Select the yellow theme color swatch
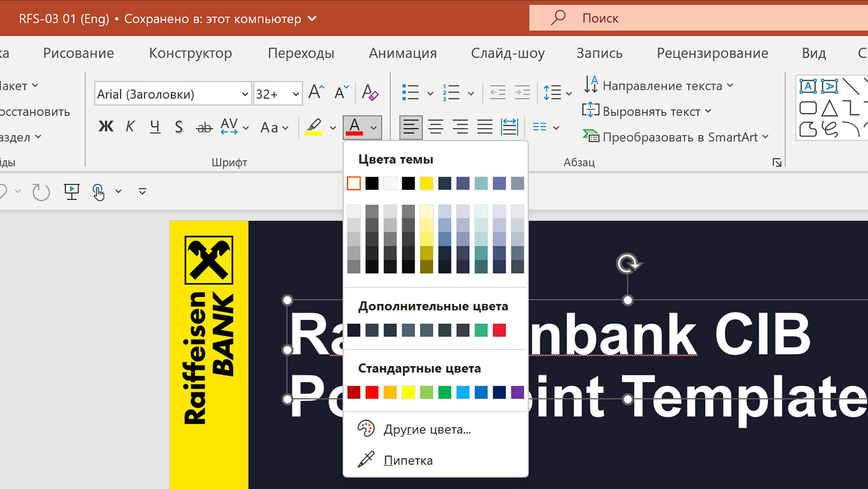868x489 pixels. coord(426,183)
